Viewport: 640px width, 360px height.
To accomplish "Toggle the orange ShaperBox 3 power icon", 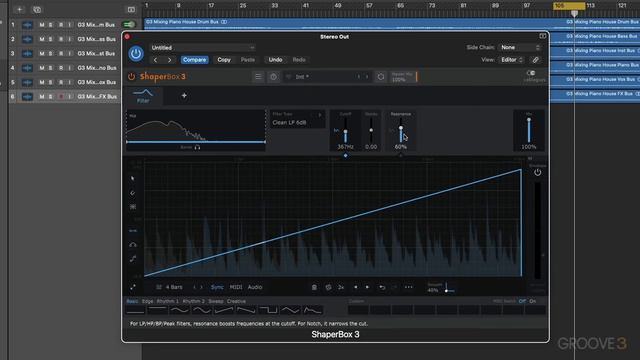I will pyautogui.click(x=131, y=76).
